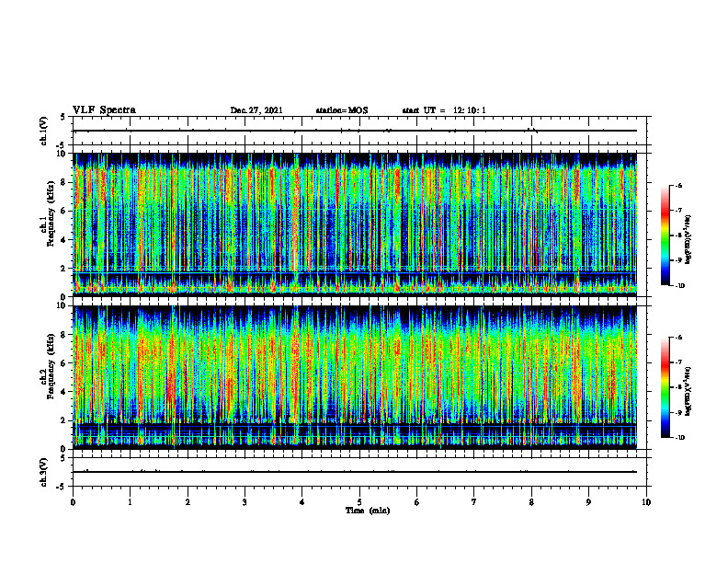The width and height of the screenshot is (728, 563).
Task: Click the "2" kHz tick of ch.1 spectrogram
Action: pyautogui.click(x=64, y=269)
